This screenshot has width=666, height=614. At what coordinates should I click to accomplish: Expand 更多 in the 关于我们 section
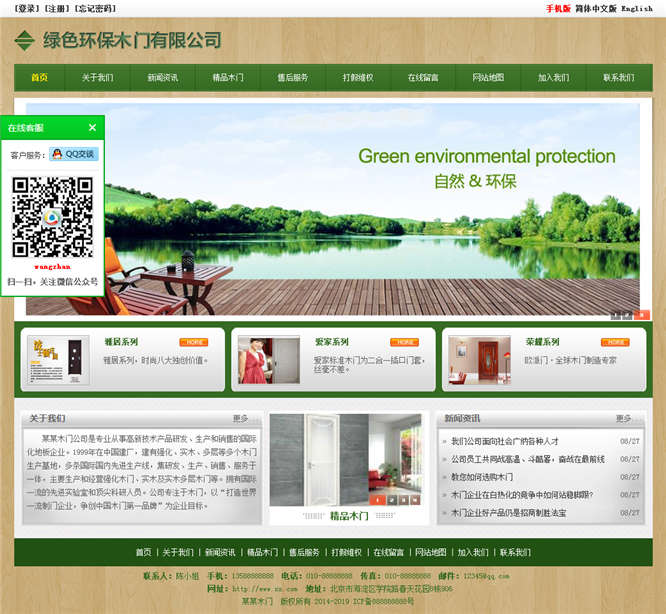coord(241,419)
